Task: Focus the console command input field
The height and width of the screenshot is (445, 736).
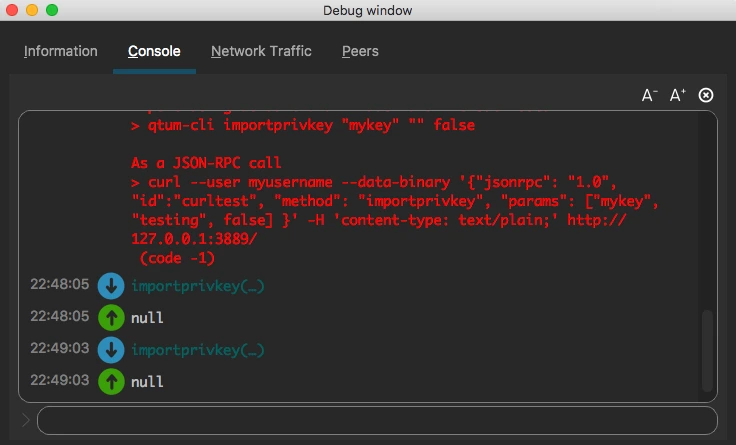Action: pyautogui.click(x=377, y=420)
